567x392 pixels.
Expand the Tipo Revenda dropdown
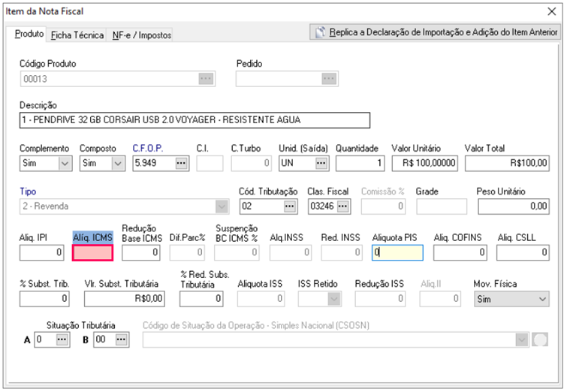222,206
